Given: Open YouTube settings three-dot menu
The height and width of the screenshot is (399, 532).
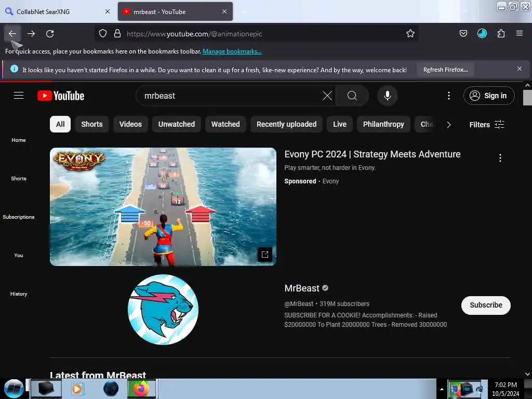Looking at the screenshot, I should pyautogui.click(x=448, y=96).
